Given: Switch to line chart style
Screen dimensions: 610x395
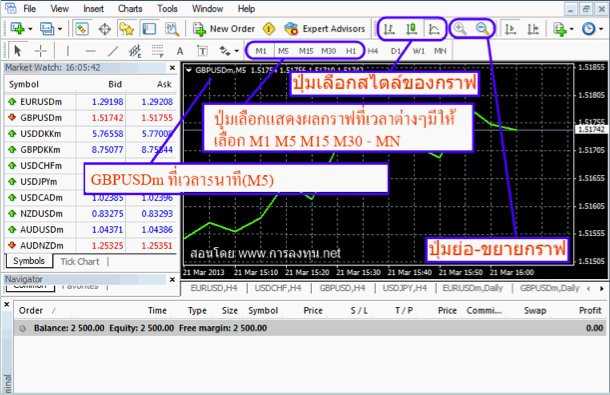Looking at the screenshot, I should (434, 29).
